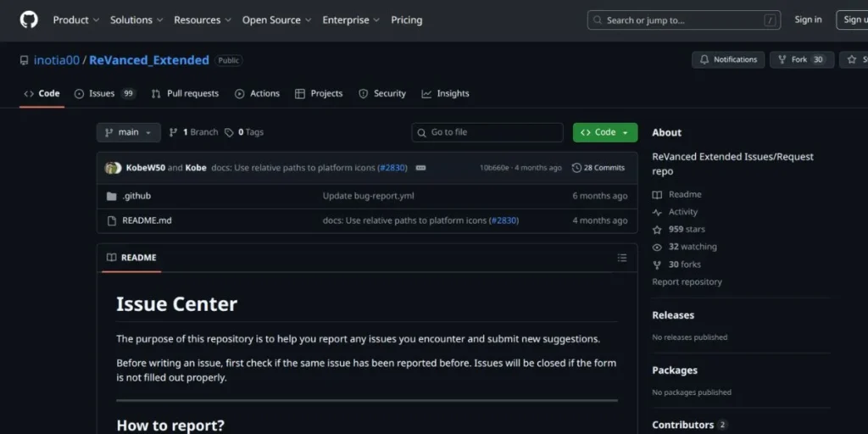The width and height of the screenshot is (868, 434).
Task: Expand the Product menu
Action: pos(75,20)
